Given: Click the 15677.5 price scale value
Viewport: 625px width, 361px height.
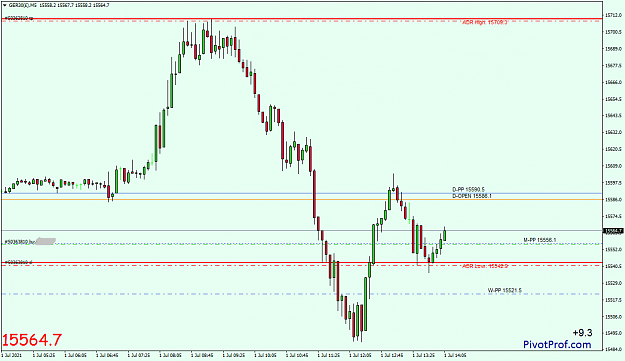Looking at the screenshot, I should 613,65.
